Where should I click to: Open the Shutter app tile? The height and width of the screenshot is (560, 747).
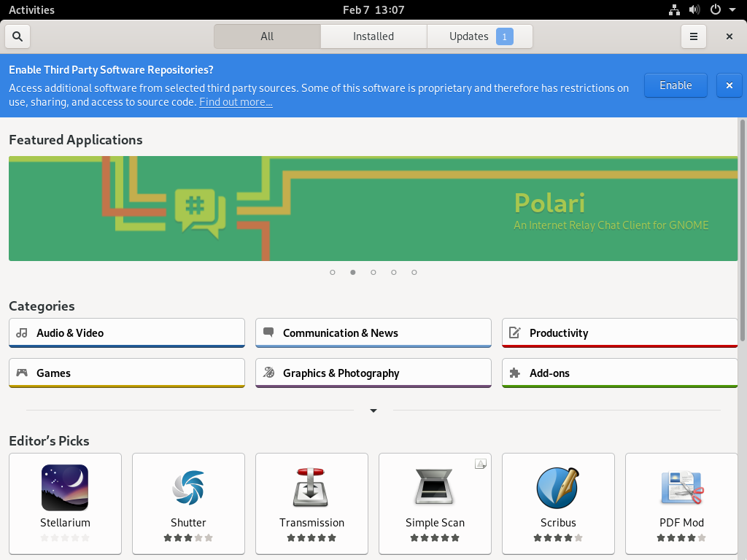pyautogui.click(x=189, y=504)
